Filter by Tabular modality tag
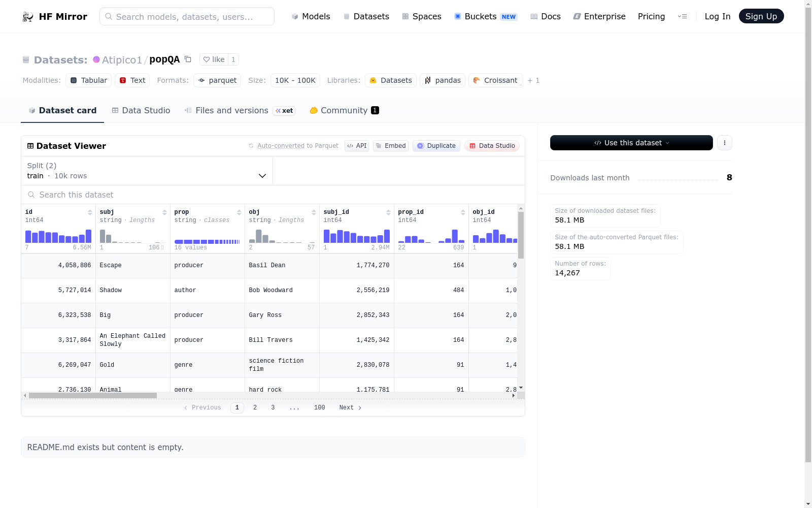Image resolution: width=812 pixels, height=508 pixels. [89, 80]
